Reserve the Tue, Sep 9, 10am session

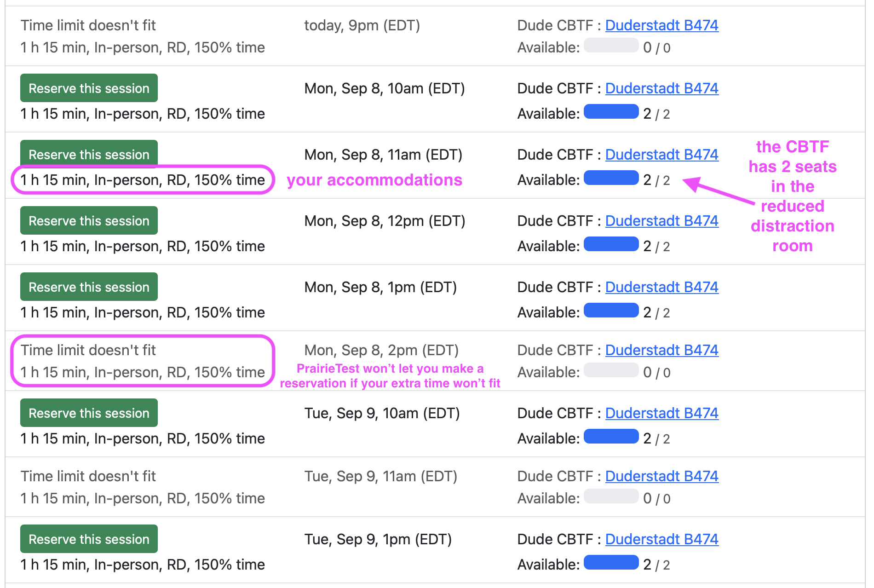[x=89, y=413]
